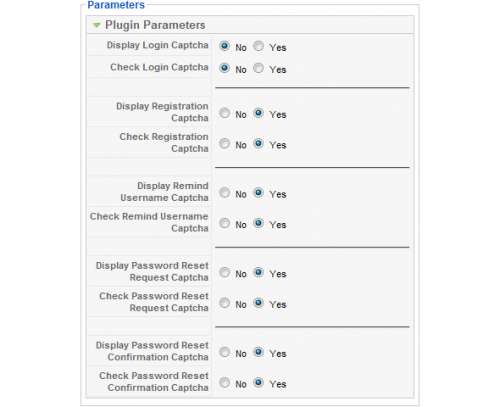Set Display Registration Captcha to Yes
The height and width of the screenshot is (407, 500).
(258, 113)
